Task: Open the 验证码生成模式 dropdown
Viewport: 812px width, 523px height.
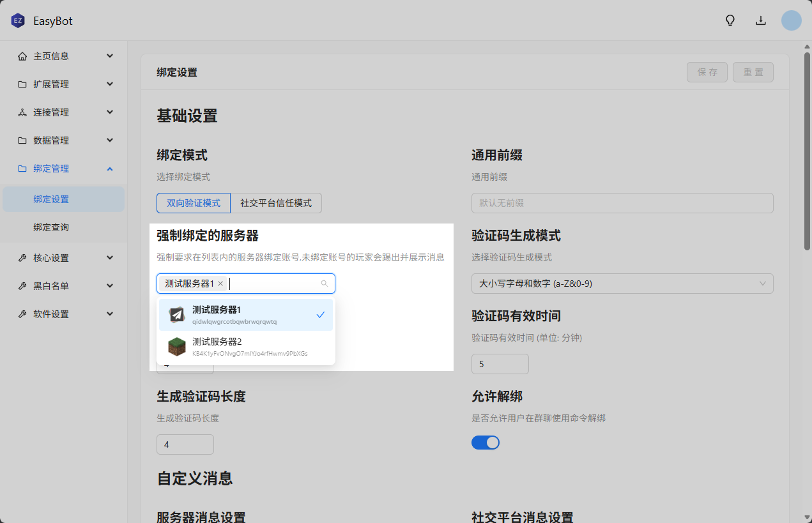Action: click(622, 284)
